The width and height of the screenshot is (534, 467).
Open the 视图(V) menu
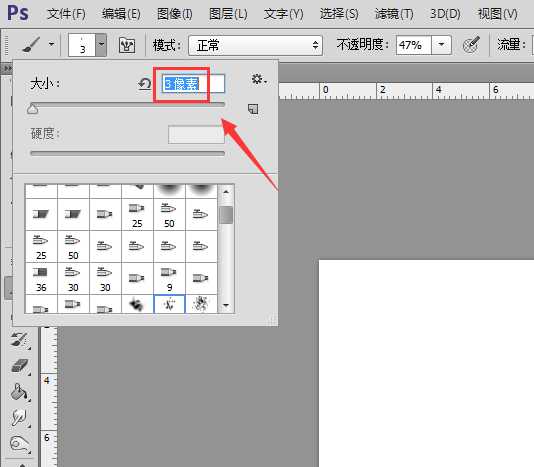coord(498,14)
